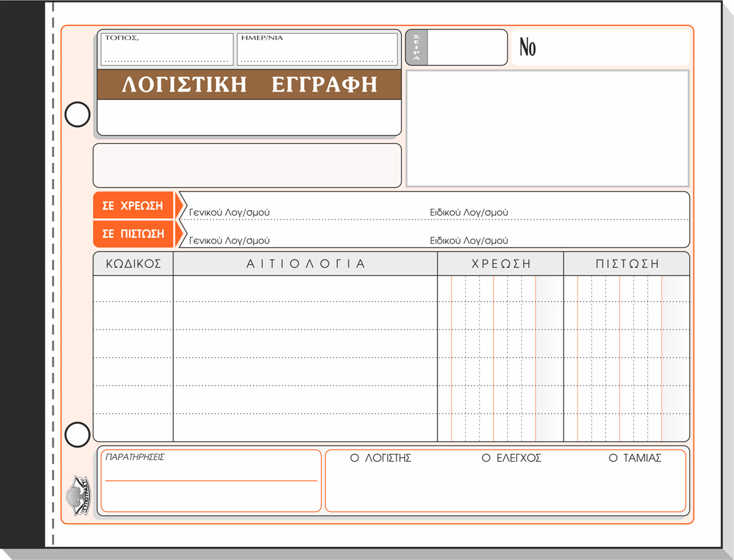Click the brown ΛΟΓΙΣΤΙΚΗ ΕΓΓΡΑΦΗ title banner
The image size is (734, 560).
pos(249,85)
